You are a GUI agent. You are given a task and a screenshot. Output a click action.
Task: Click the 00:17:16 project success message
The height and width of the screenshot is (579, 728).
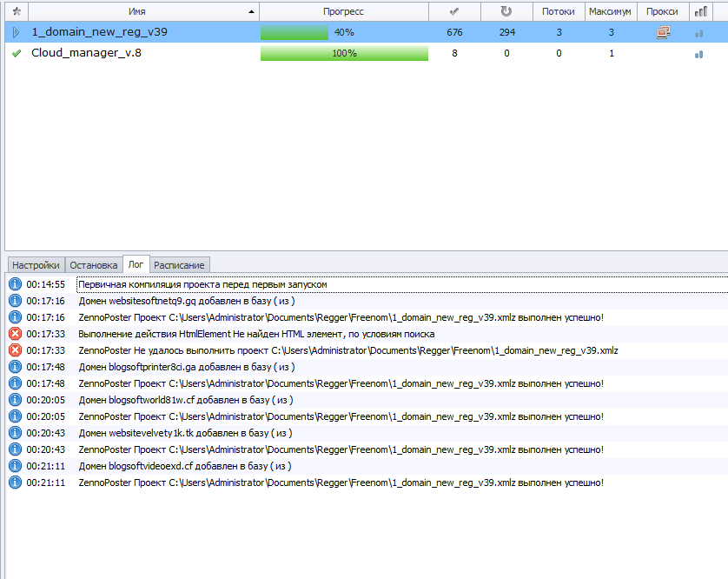[341, 318]
